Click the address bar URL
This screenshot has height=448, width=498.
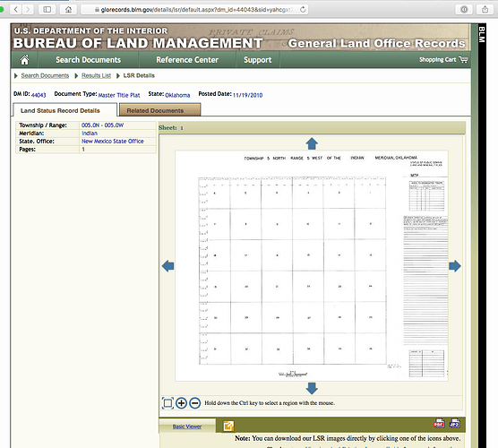pos(195,10)
